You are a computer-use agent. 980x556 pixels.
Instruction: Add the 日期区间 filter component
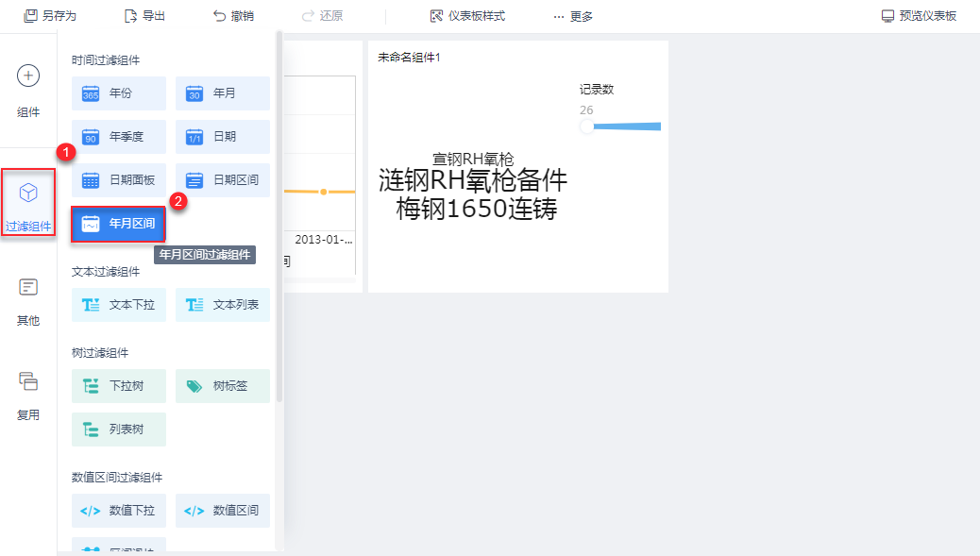tap(223, 180)
